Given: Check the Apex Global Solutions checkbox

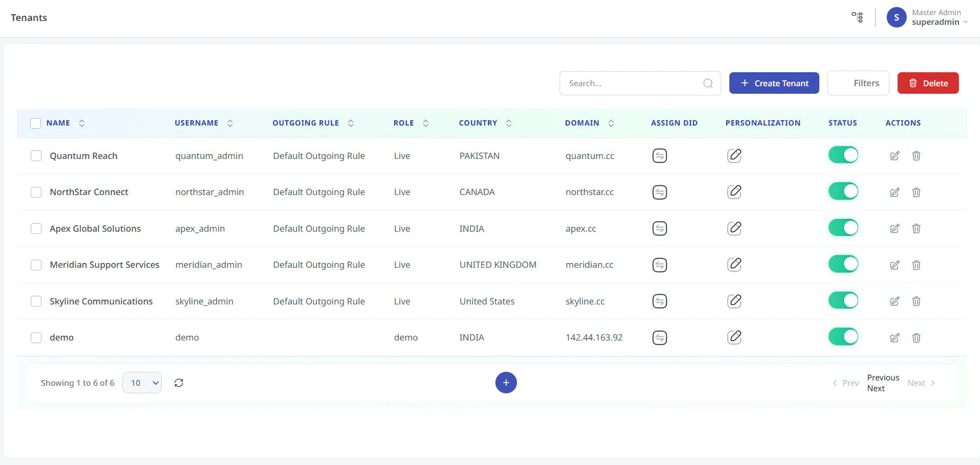Looking at the screenshot, I should [x=36, y=228].
